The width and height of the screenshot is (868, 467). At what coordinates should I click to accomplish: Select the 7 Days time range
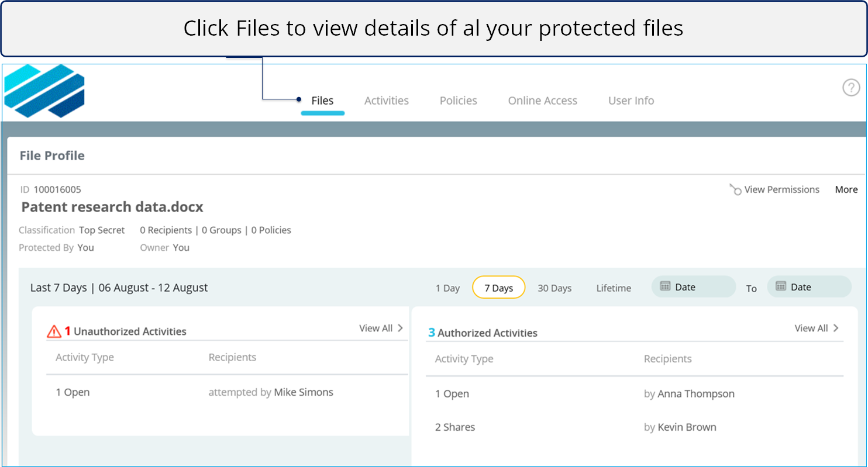498,288
